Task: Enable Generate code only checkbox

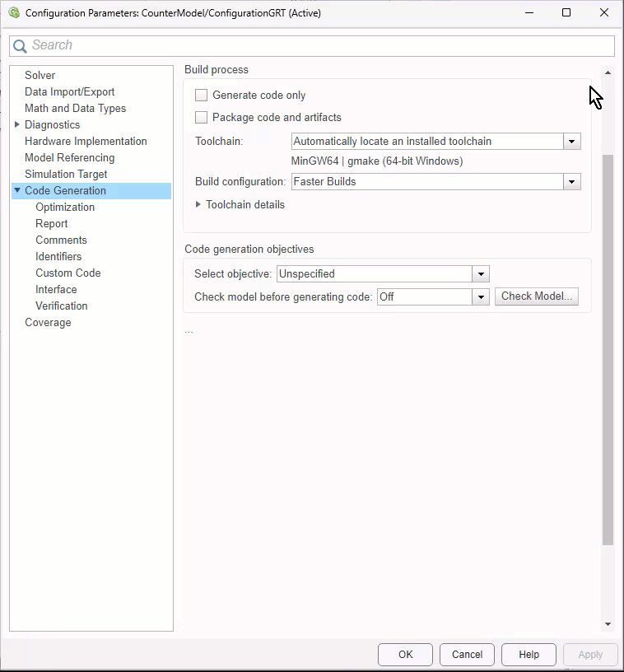Action: click(202, 96)
